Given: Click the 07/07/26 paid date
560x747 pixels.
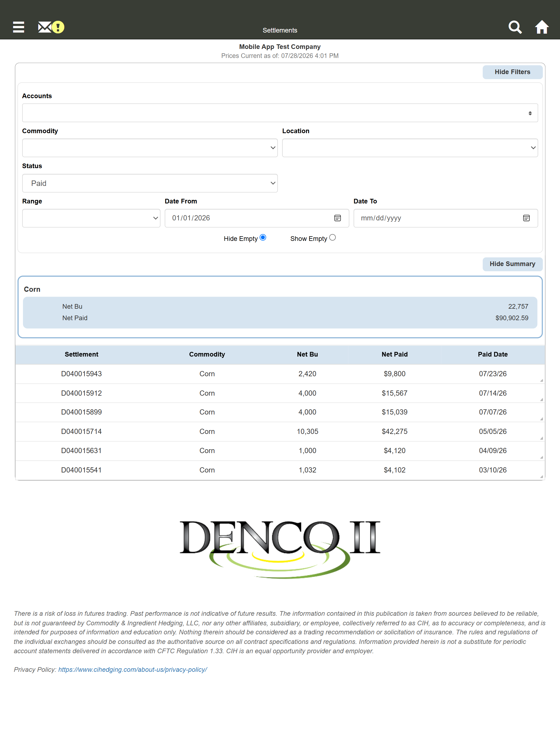Looking at the screenshot, I should coord(492,412).
